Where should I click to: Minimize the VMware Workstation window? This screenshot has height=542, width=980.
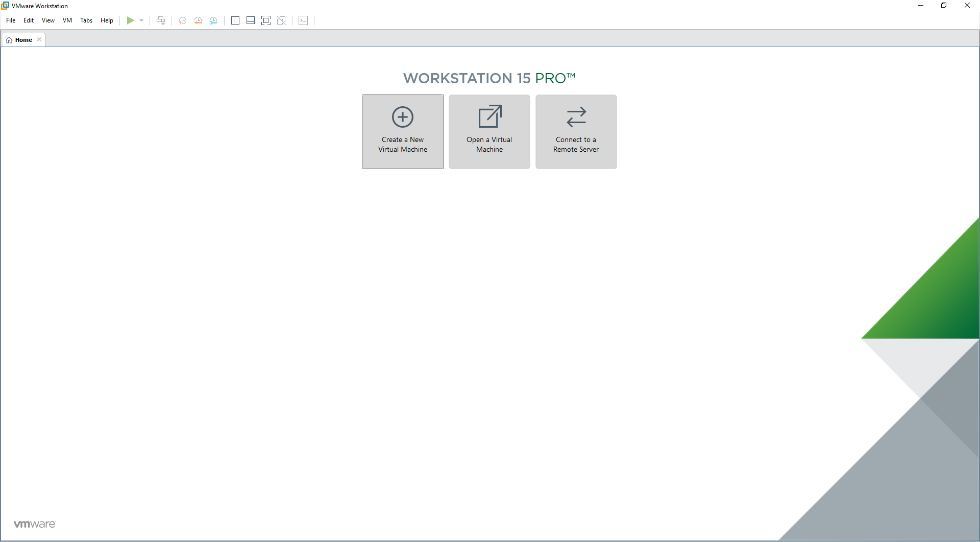pyautogui.click(x=921, y=6)
